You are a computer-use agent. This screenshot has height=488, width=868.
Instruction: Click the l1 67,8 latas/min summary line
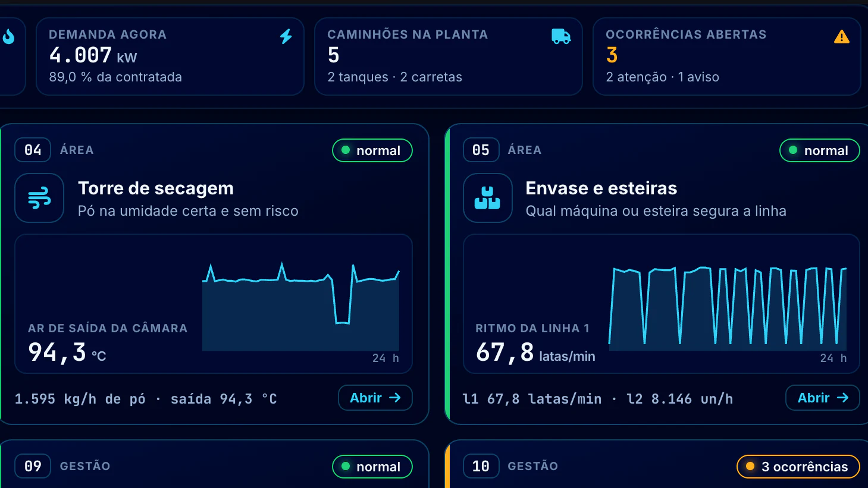coord(598,399)
